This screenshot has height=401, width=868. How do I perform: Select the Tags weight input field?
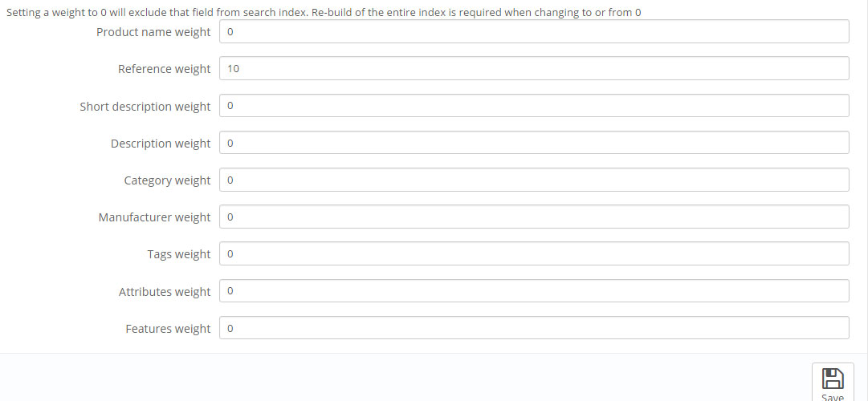tap(533, 253)
